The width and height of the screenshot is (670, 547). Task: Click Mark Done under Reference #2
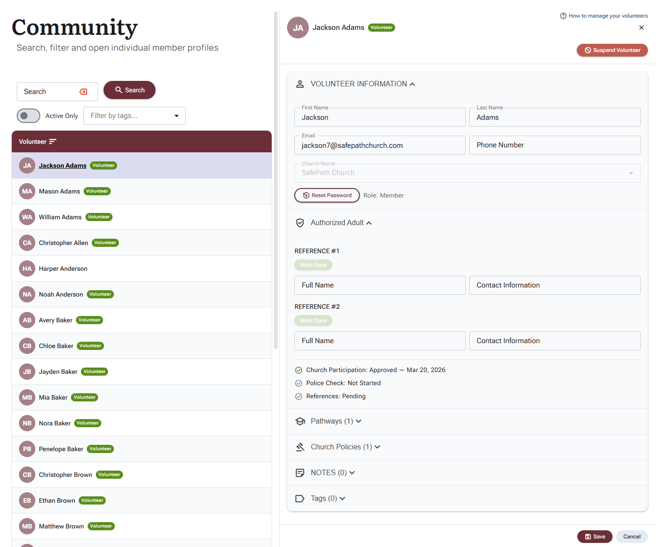[x=313, y=321]
